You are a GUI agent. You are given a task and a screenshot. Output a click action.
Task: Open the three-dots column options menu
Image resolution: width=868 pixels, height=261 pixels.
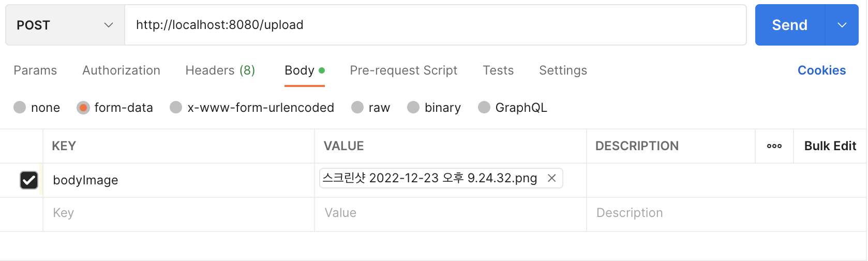pos(774,146)
